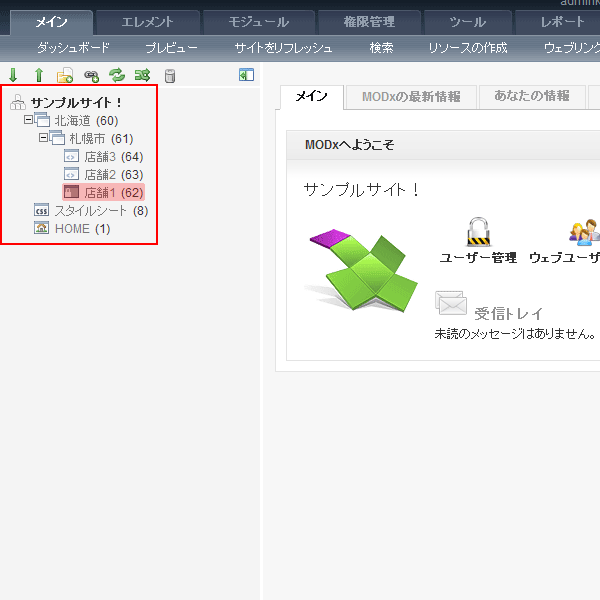Screen dimensions: 600x600
Task: Collapse the 札幌市 tree node
Action: point(43,138)
